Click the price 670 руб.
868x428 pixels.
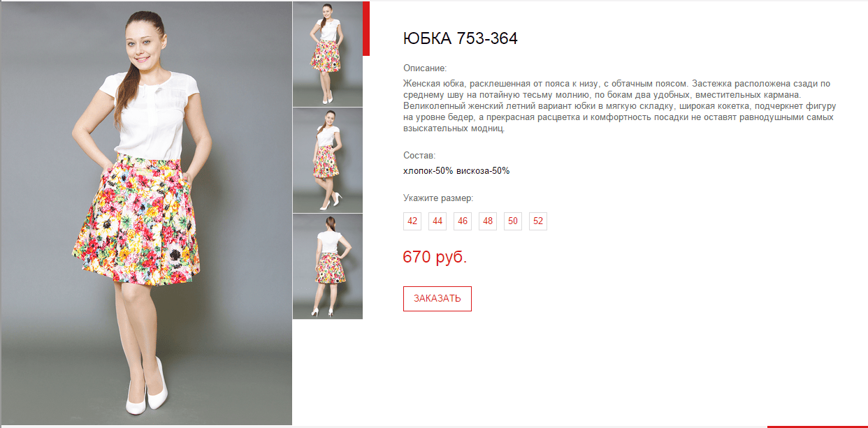click(435, 257)
